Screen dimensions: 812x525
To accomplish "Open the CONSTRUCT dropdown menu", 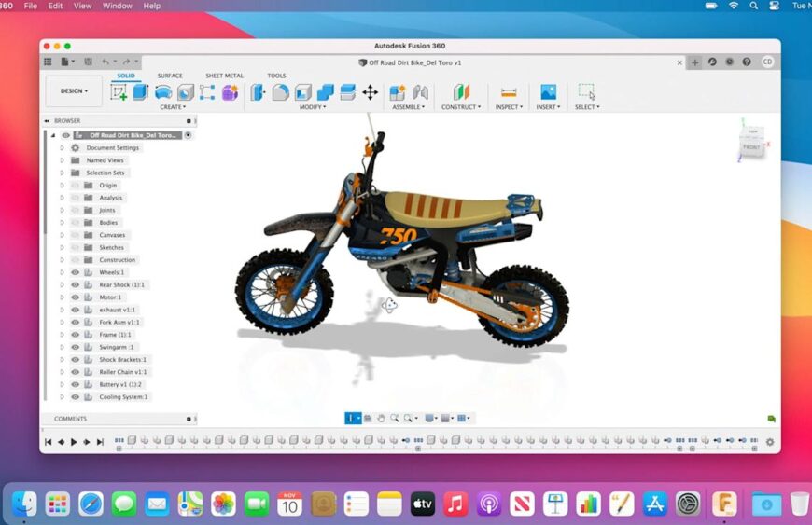I will click(x=461, y=107).
